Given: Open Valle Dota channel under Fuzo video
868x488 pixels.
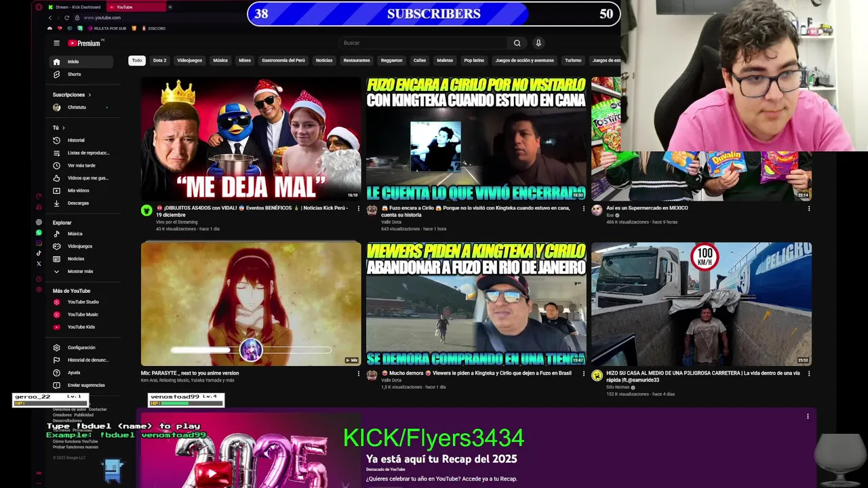Looking at the screenshot, I should pyautogui.click(x=391, y=222).
